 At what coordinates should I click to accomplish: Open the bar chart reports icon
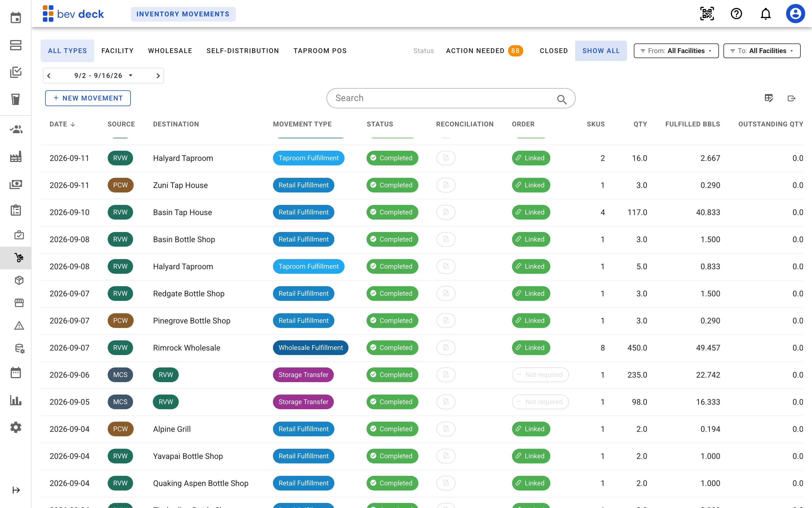point(16,400)
